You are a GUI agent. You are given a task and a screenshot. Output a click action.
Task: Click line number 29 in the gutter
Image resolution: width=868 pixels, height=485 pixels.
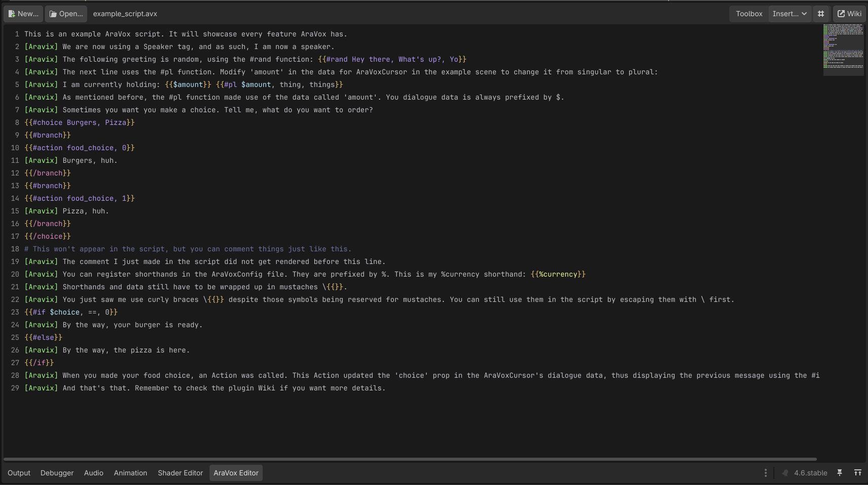click(15, 388)
